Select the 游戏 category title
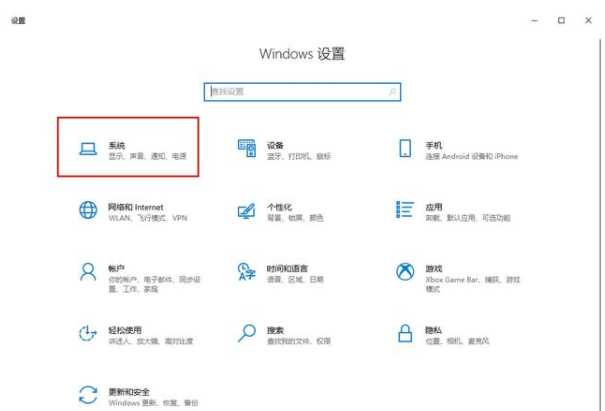This screenshot has height=411, width=605. 434,269
